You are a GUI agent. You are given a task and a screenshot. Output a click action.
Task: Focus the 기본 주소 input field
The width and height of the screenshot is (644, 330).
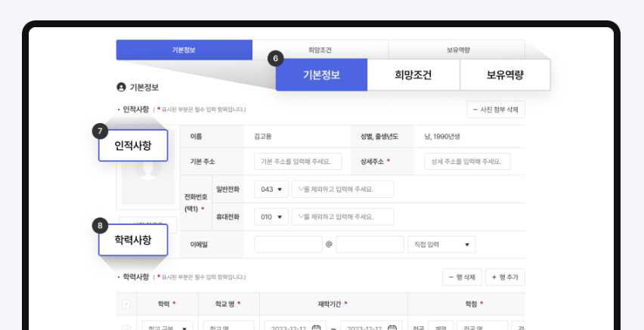(x=298, y=162)
